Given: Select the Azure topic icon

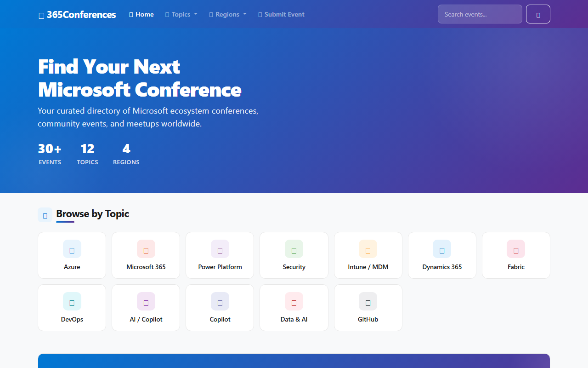Looking at the screenshot, I should coord(72,249).
